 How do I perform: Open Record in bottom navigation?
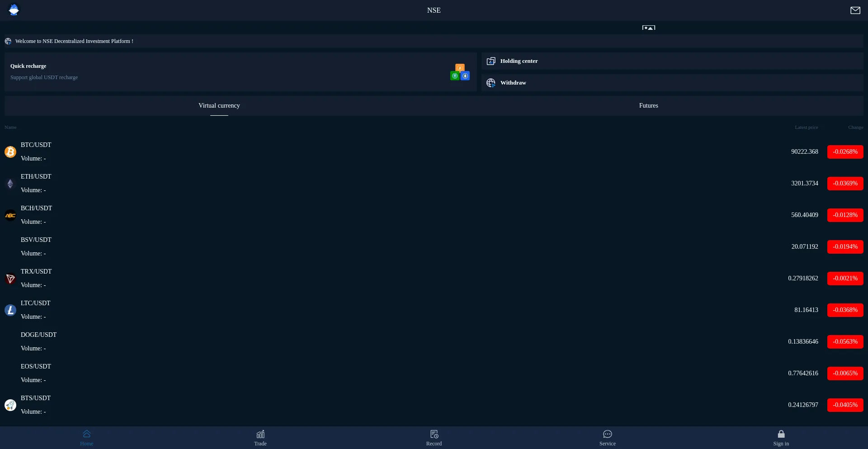click(434, 438)
